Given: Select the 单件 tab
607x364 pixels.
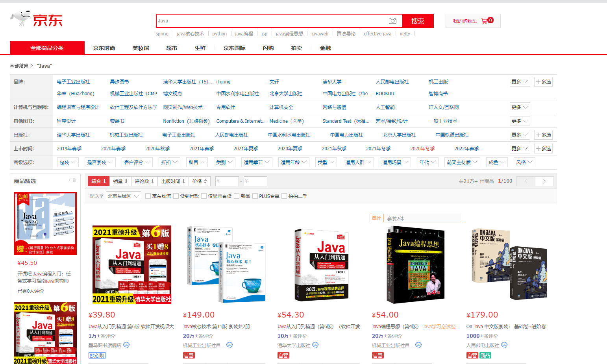Looking at the screenshot, I should pyautogui.click(x=377, y=218).
